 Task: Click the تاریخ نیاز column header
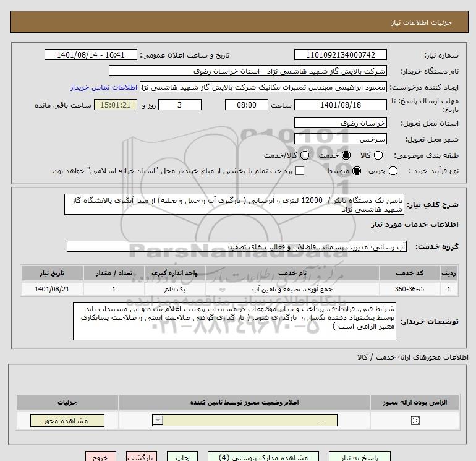(x=52, y=273)
